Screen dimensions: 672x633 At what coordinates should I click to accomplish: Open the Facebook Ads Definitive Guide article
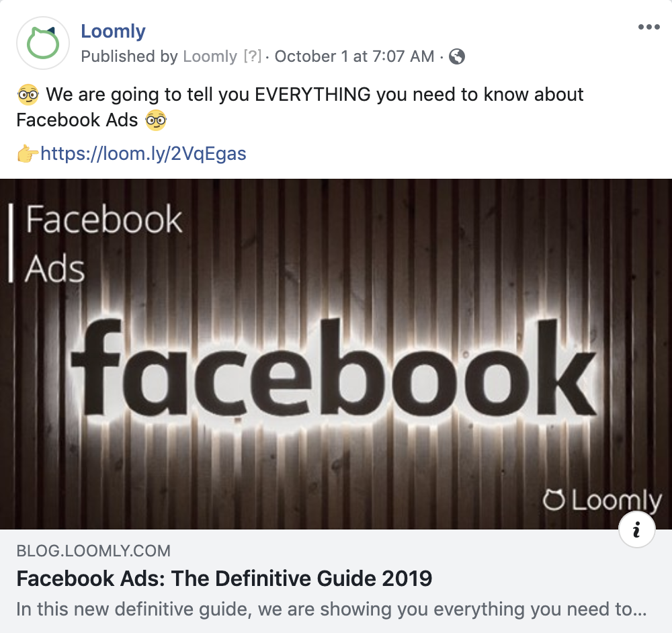pyautogui.click(x=226, y=577)
